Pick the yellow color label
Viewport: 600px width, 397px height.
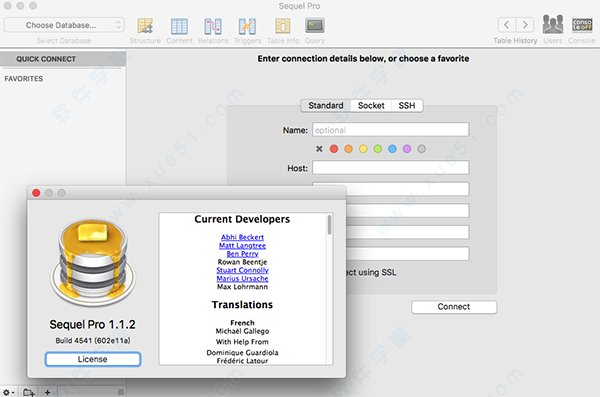(x=363, y=149)
